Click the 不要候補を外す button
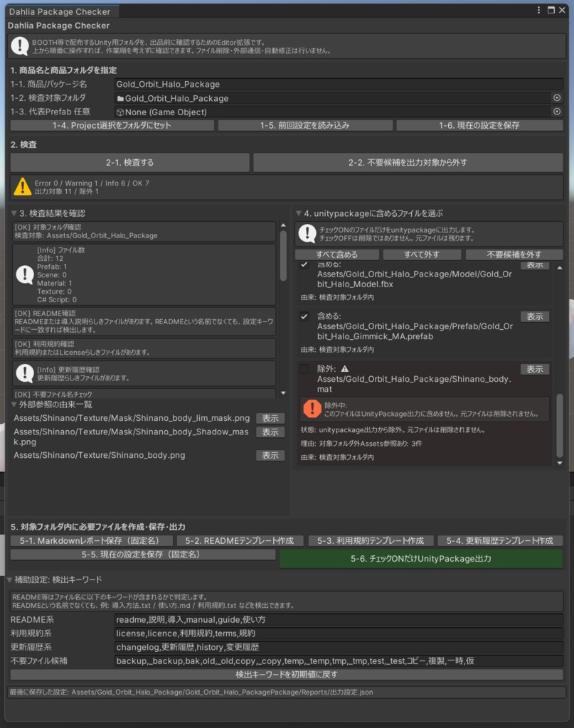The image size is (574, 728). click(514, 255)
